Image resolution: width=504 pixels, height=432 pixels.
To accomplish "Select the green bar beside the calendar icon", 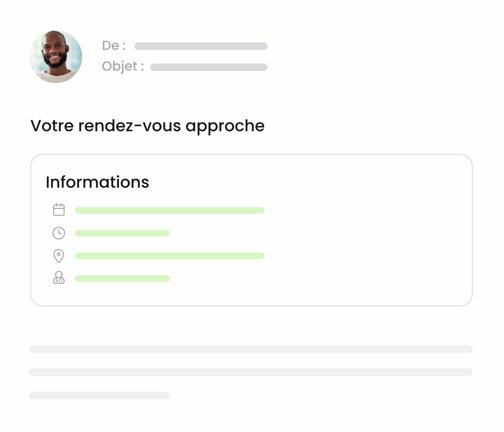I will pos(170,210).
